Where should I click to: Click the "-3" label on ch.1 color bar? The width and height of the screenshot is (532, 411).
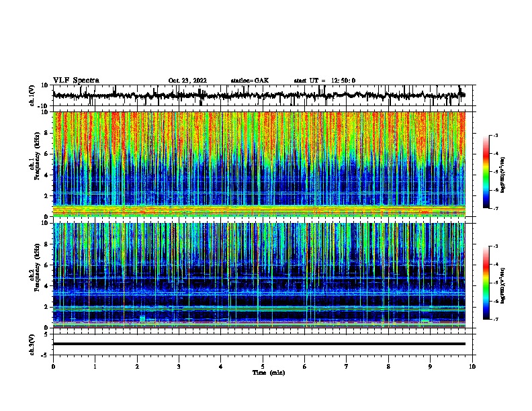click(x=496, y=135)
